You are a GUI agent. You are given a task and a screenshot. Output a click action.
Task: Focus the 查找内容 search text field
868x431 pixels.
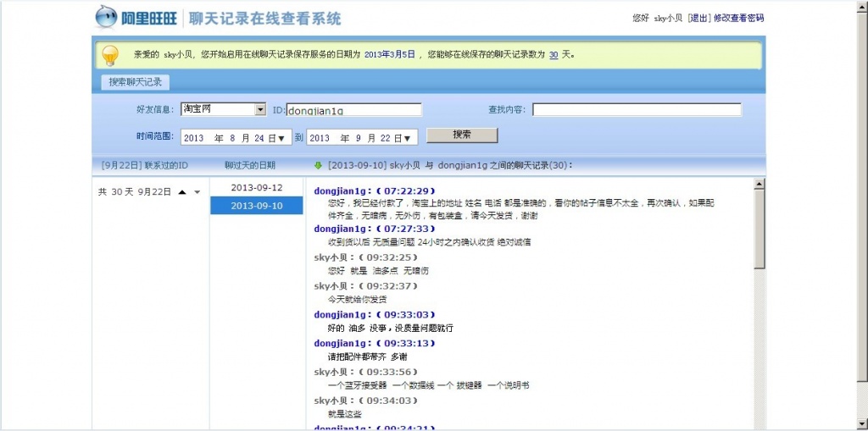pos(637,109)
